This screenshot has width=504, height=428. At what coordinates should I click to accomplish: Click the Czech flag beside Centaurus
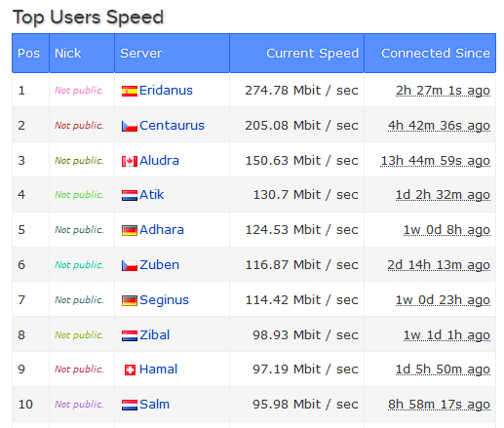(x=130, y=127)
